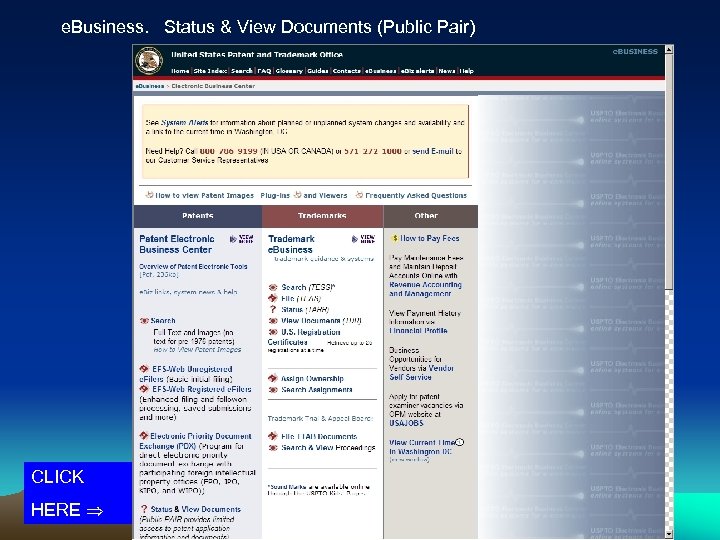Select the Patents column header
This screenshot has width=720, height=540.
197,216
